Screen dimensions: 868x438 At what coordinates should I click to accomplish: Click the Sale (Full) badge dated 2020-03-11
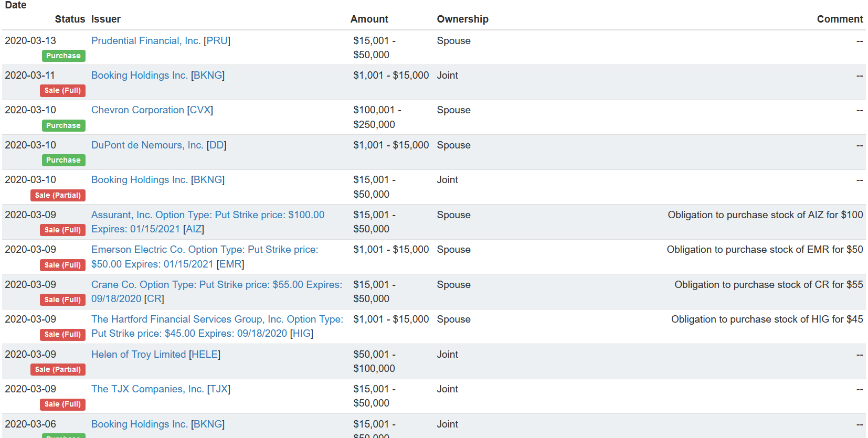(62, 91)
